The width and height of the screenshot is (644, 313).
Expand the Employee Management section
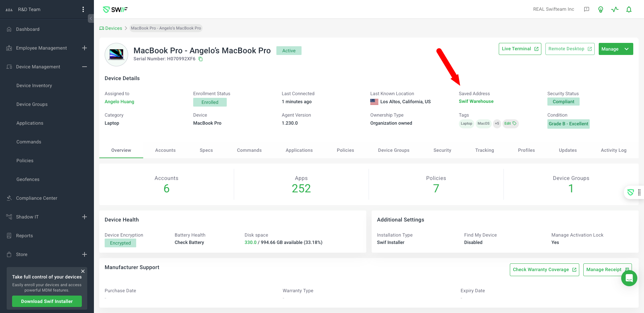tap(85, 48)
